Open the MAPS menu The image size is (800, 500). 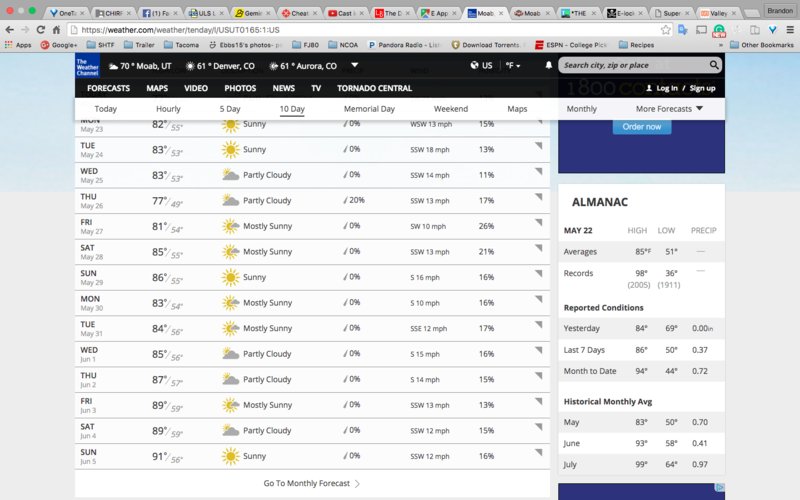[x=157, y=88]
